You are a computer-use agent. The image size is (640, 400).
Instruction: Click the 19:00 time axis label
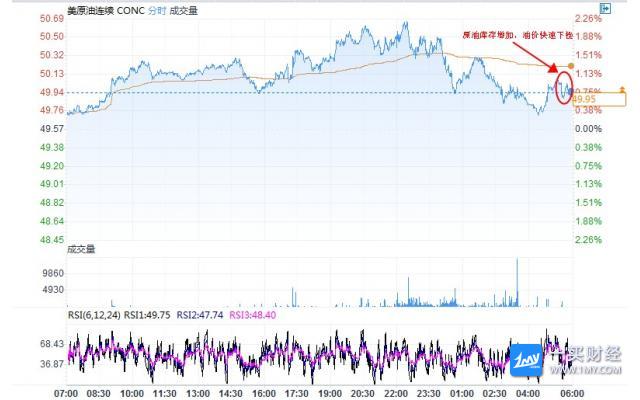click(330, 394)
